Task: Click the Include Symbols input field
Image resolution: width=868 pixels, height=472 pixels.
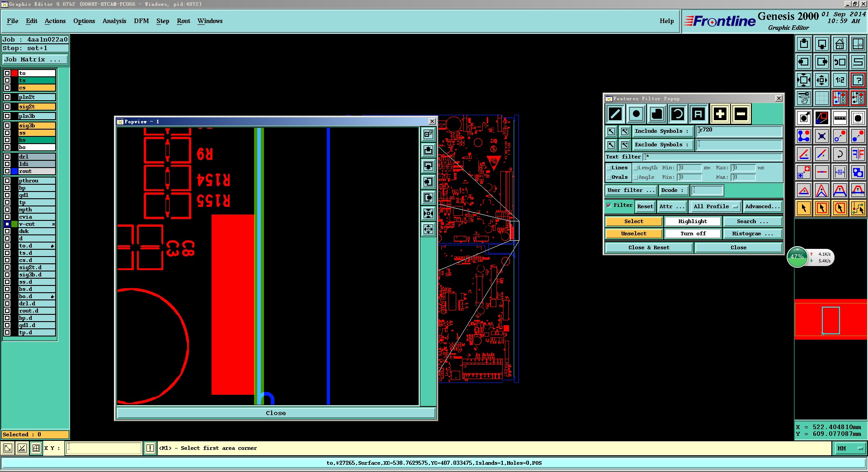Action: click(739, 131)
